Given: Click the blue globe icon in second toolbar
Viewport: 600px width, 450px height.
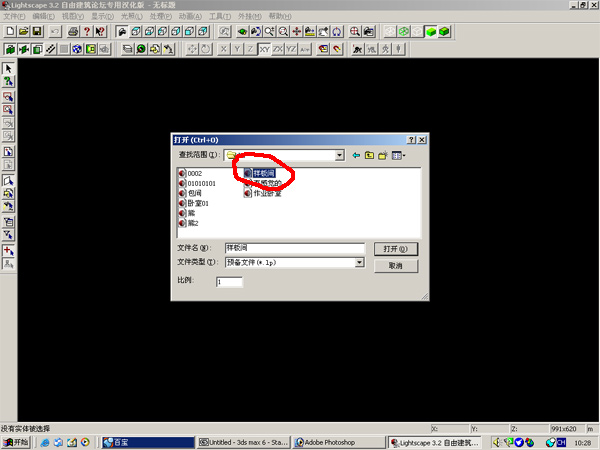Looking at the screenshot, I should click(x=78, y=49).
